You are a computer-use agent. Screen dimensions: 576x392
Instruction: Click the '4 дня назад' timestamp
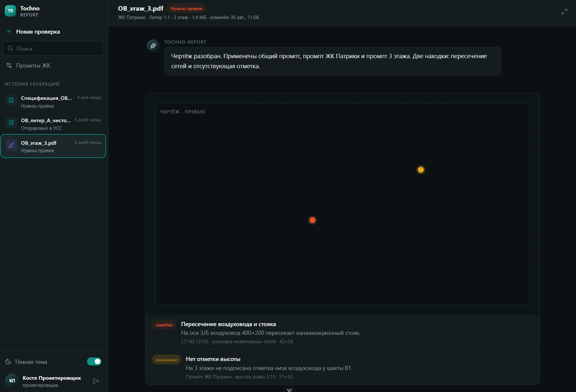click(89, 98)
